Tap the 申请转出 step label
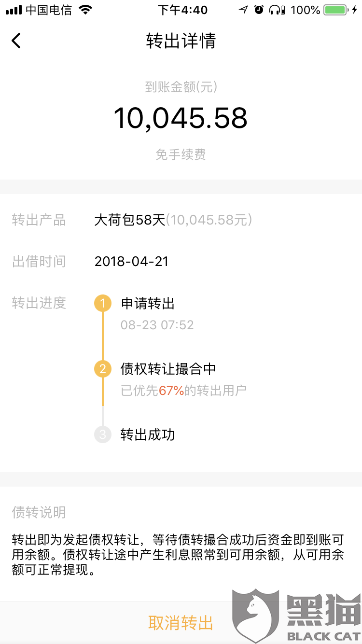362x644 pixels. tap(148, 304)
